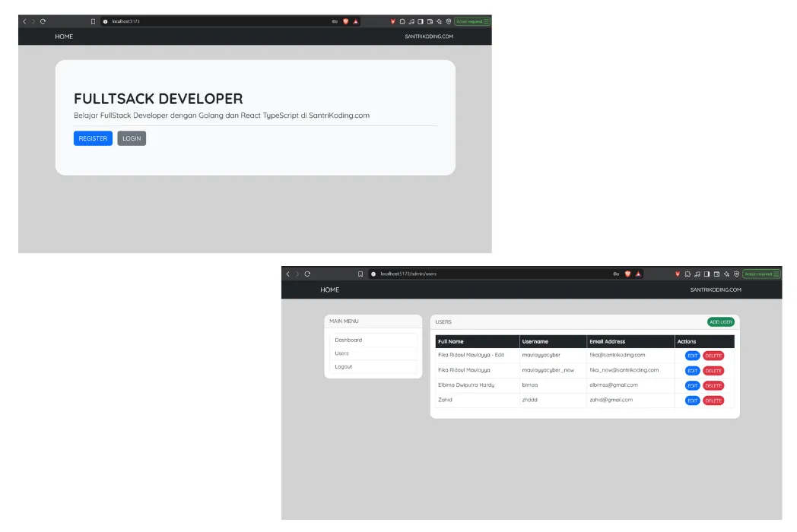Delete the Elbima Dwiputra Hardy user row
Viewport: 797px width, 532px height.
(x=713, y=385)
